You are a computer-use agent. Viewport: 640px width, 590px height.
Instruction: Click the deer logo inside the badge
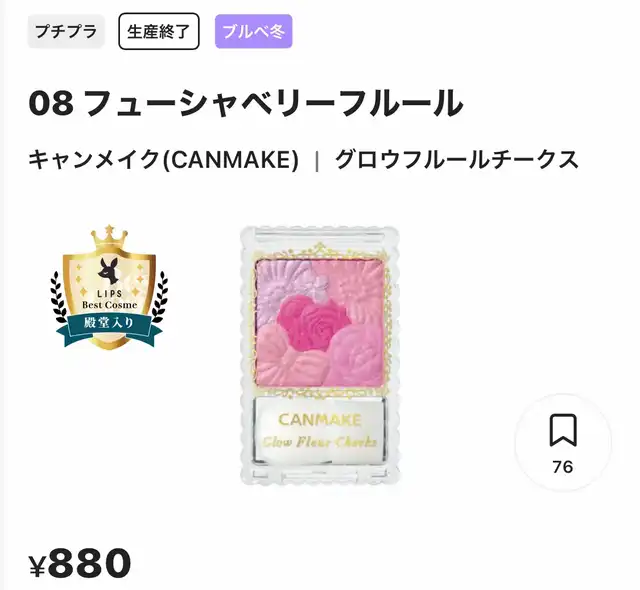click(108, 271)
